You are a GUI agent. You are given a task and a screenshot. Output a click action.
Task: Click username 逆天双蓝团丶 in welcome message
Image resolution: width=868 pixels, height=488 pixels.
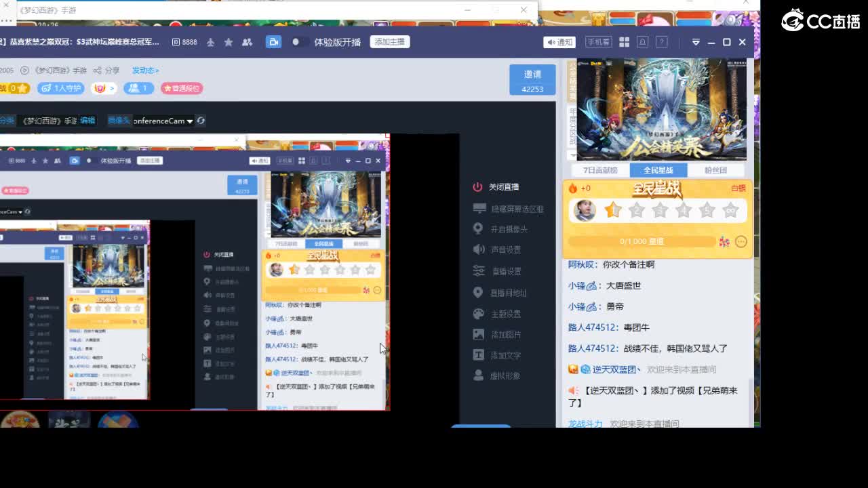click(x=616, y=369)
